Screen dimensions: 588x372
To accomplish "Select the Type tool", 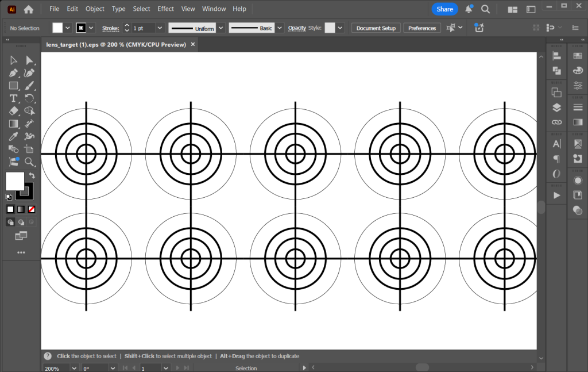I will click(x=13, y=99).
